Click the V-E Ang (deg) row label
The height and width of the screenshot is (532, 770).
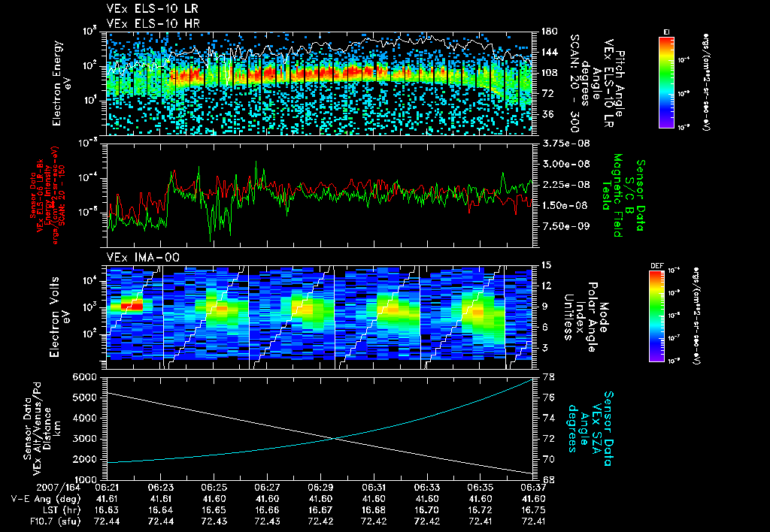(x=45, y=499)
